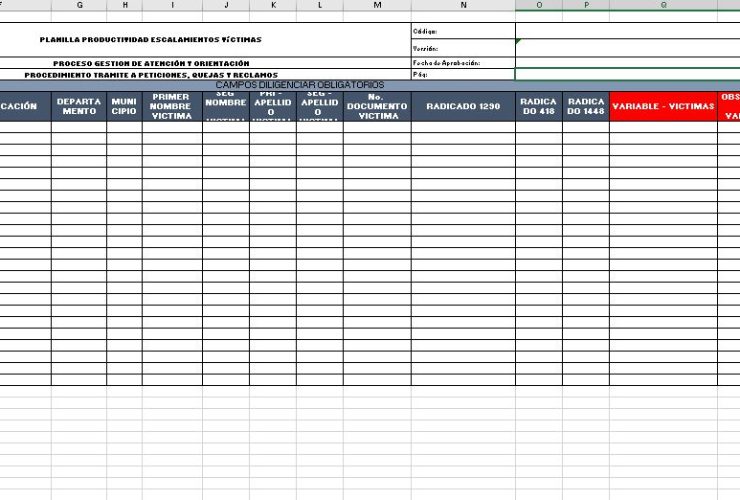
Task: Click empty value cell next to Código
Action: (628, 31)
